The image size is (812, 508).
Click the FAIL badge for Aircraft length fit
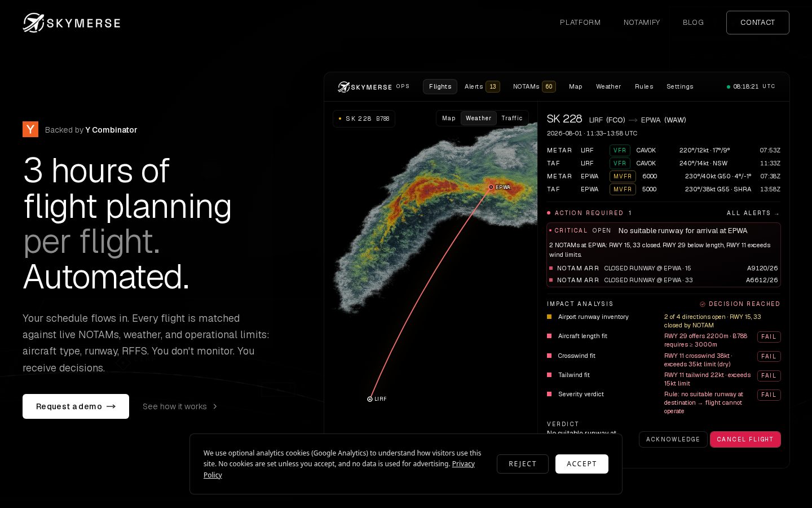click(x=769, y=337)
